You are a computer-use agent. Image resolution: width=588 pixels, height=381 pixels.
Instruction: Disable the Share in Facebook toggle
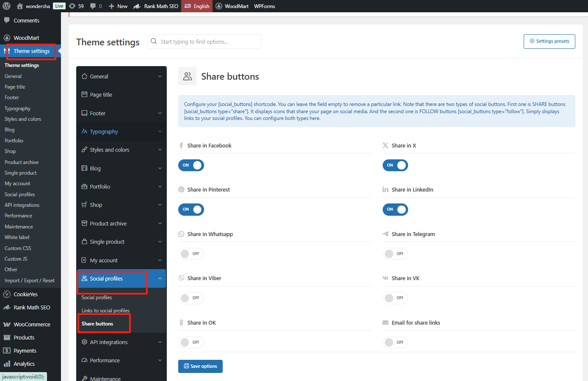(191, 165)
